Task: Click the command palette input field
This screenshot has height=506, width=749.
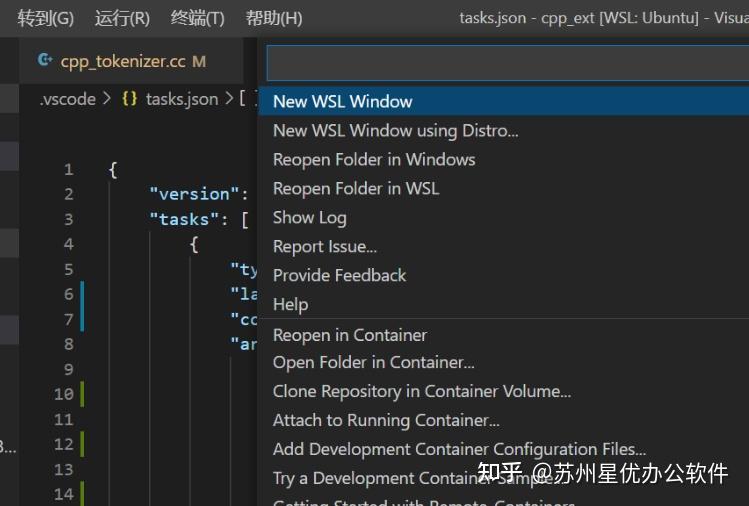Action: (x=505, y=63)
